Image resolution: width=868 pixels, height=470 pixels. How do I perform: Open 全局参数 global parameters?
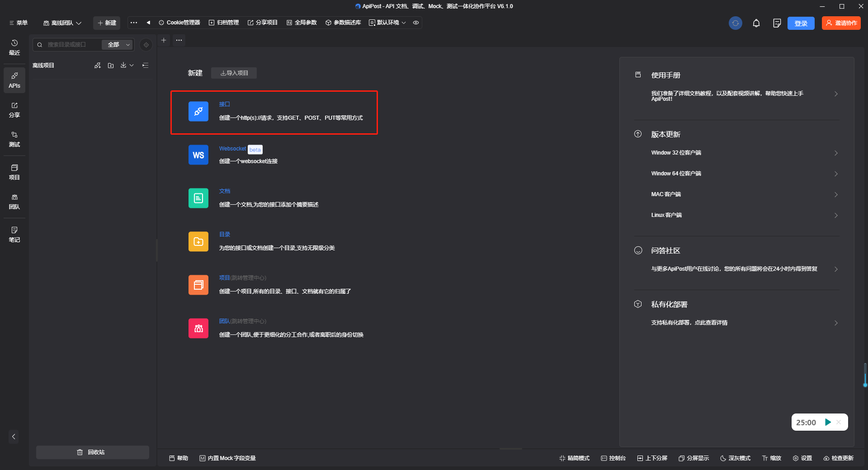pos(302,23)
